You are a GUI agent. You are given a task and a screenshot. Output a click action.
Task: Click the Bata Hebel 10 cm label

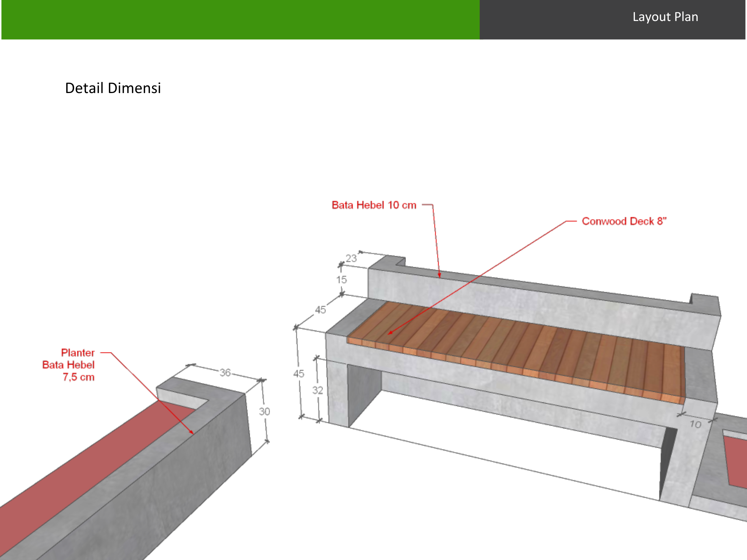(x=374, y=205)
